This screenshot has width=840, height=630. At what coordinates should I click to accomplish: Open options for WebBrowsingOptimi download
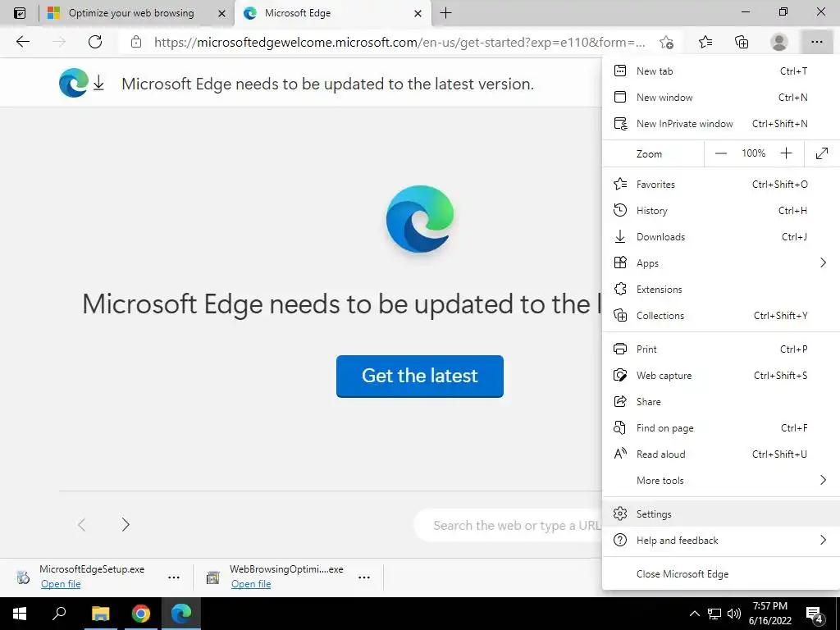click(x=363, y=577)
